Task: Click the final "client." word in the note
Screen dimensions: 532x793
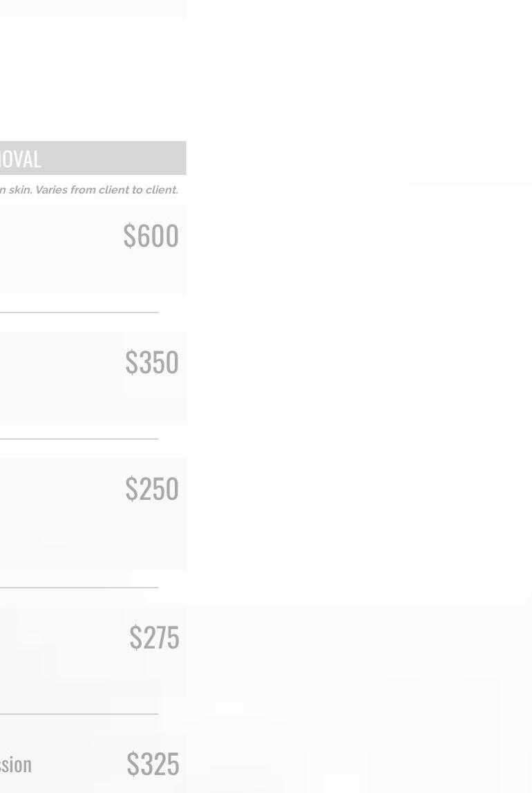Action: click(x=162, y=190)
